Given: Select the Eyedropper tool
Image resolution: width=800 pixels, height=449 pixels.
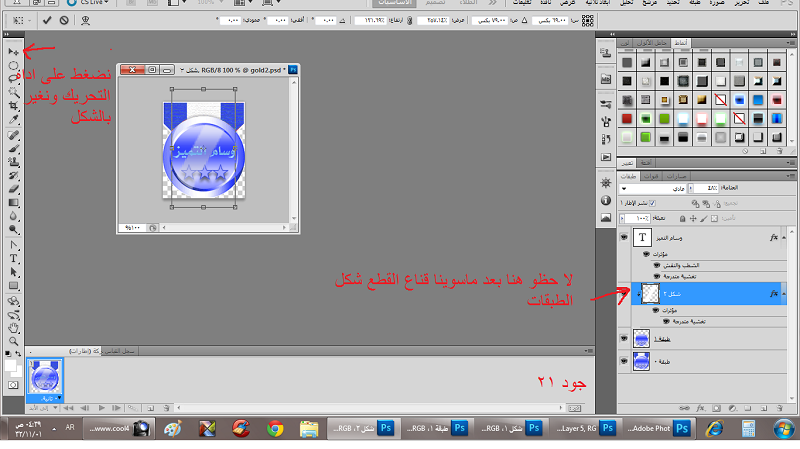Looking at the screenshot, I should pyautogui.click(x=13, y=119).
